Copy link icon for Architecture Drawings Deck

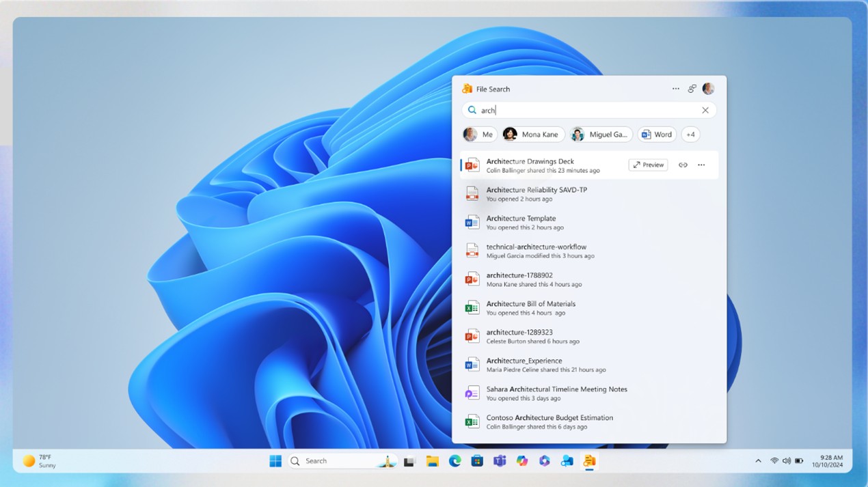[683, 165]
